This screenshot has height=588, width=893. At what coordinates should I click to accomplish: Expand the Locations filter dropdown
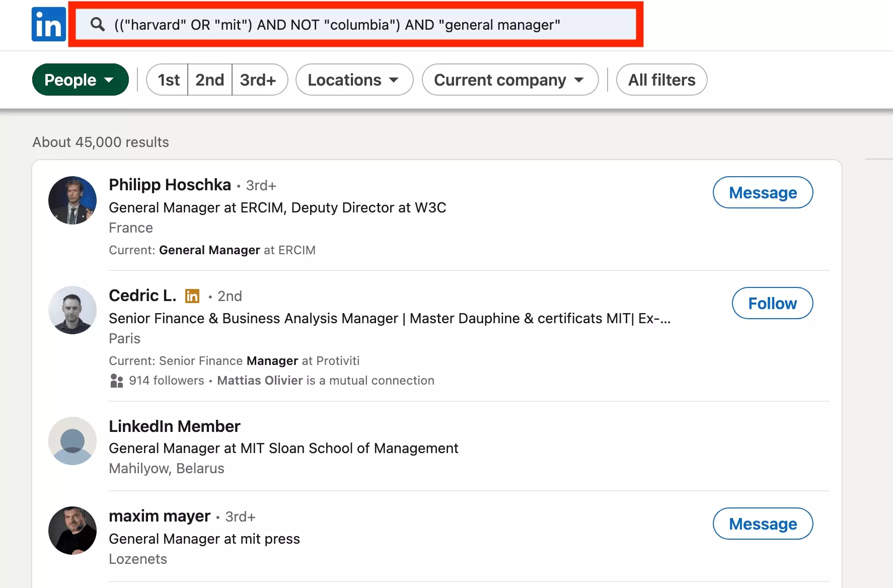354,80
